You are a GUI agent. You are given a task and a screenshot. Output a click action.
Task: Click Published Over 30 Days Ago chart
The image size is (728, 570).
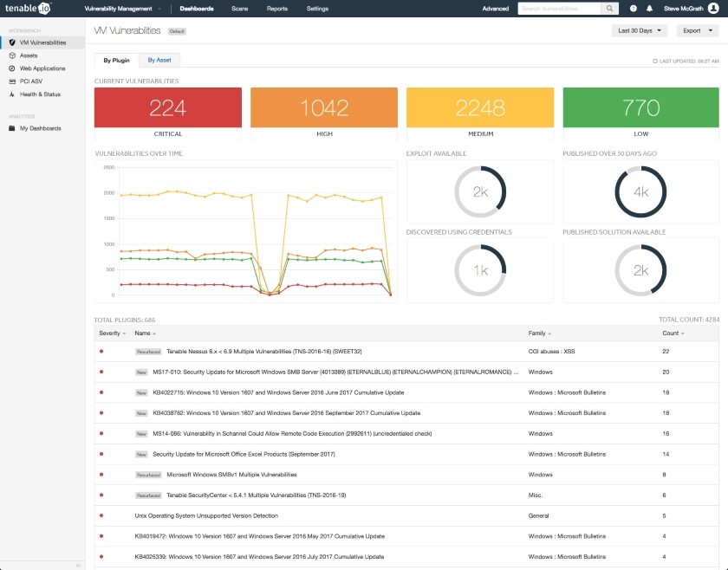point(640,191)
